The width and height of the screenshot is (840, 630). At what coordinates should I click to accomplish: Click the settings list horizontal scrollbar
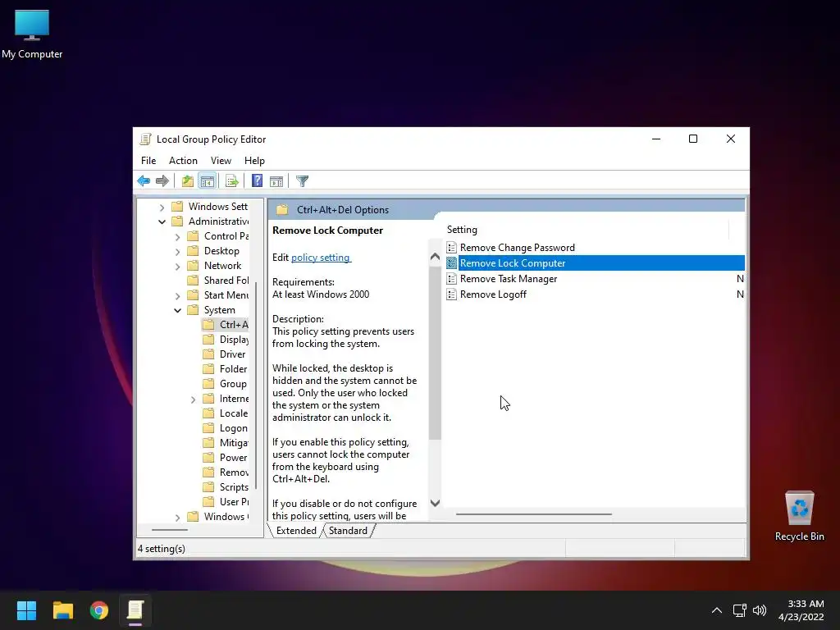pyautogui.click(x=533, y=514)
